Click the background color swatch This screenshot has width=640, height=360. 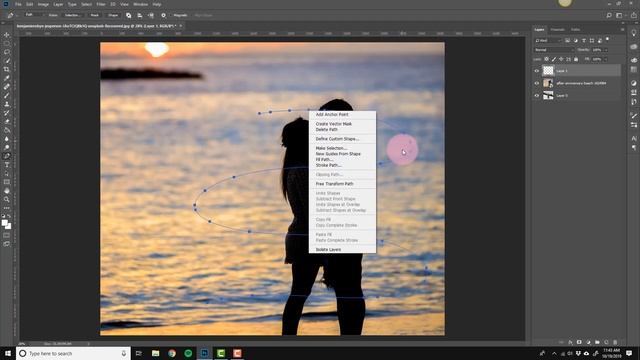point(9,226)
